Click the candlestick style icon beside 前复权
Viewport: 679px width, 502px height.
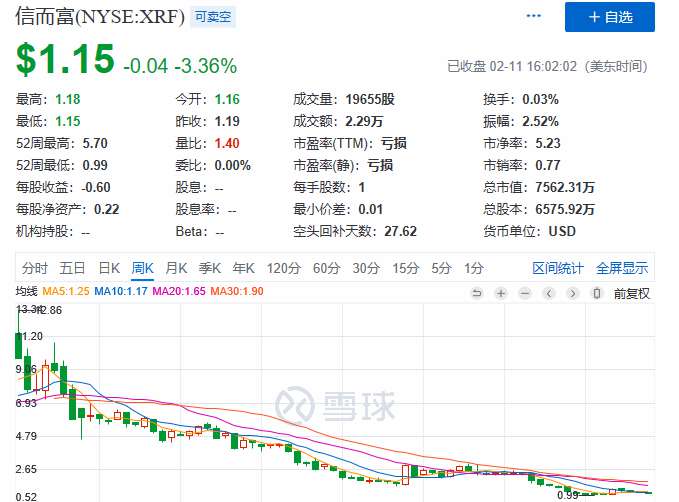[x=596, y=293]
